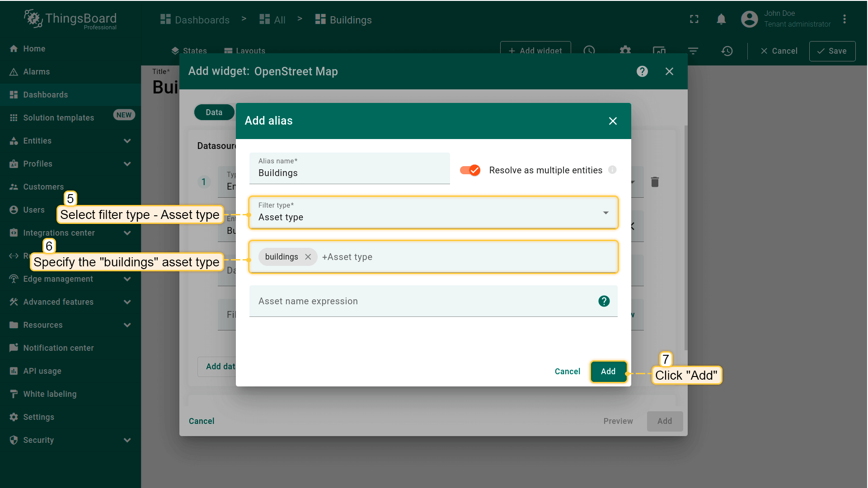Click the Alias name input field
868x488 pixels.
349,173
